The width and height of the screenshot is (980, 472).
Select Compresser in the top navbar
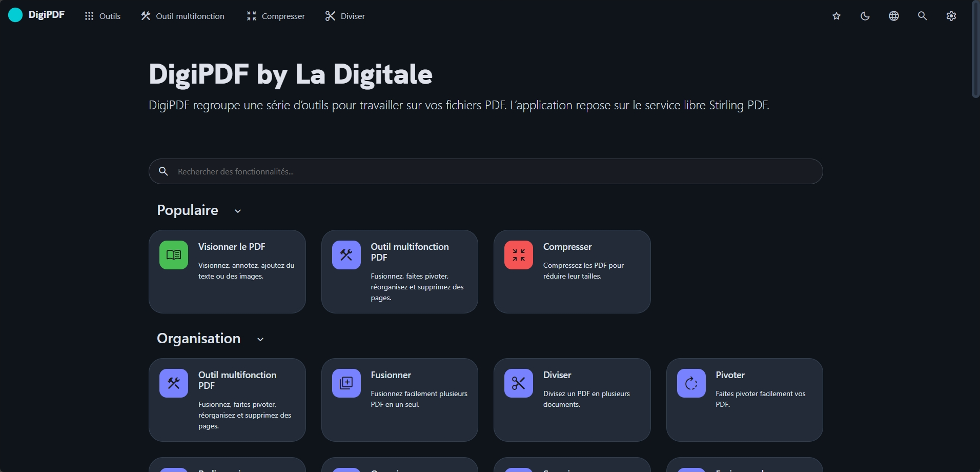(276, 16)
